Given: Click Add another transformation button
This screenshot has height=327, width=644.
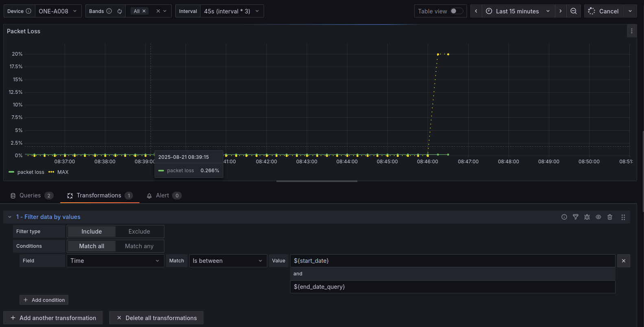Looking at the screenshot, I should (x=53, y=318).
